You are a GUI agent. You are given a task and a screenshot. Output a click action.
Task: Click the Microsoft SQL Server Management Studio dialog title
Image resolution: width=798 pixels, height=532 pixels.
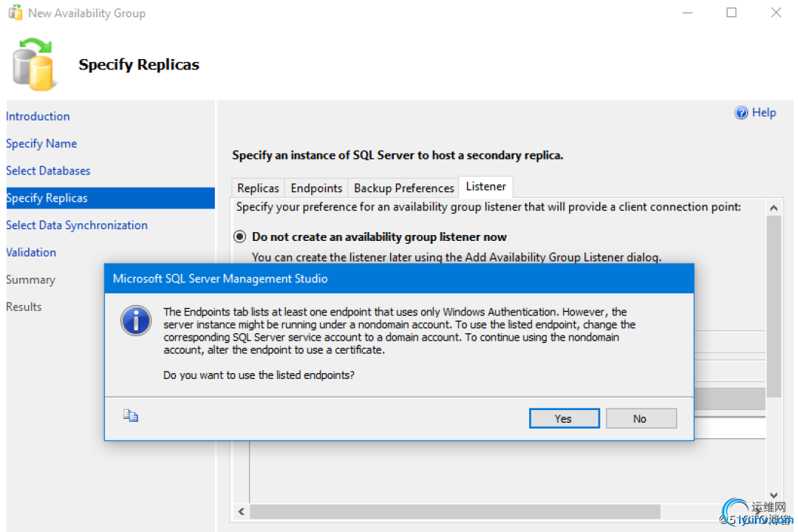(220, 279)
